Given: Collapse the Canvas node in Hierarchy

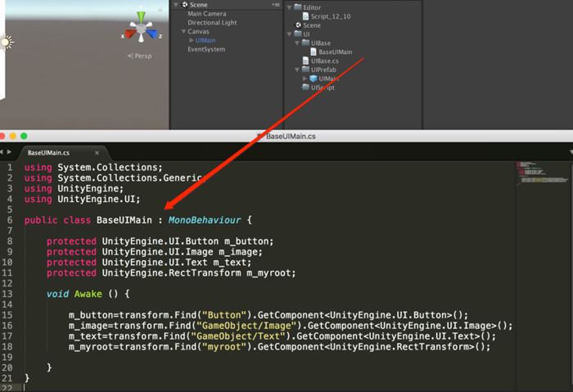Looking at the screenshot, I should [183, 32].
